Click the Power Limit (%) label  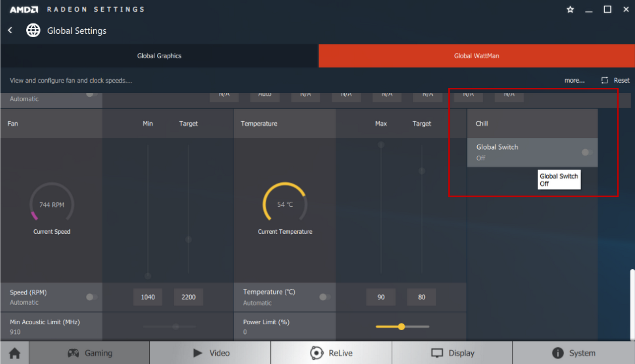click(x=266, y=322)
